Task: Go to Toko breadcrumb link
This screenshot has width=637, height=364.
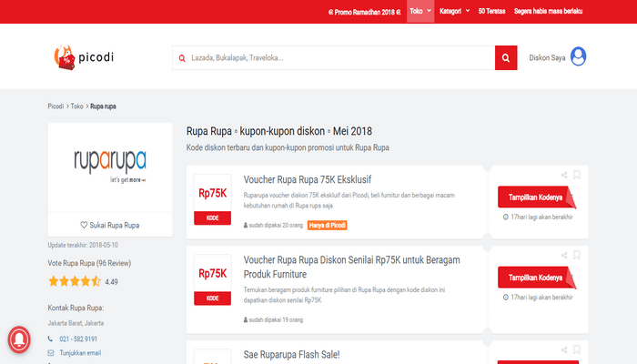Action: point(76,106)
